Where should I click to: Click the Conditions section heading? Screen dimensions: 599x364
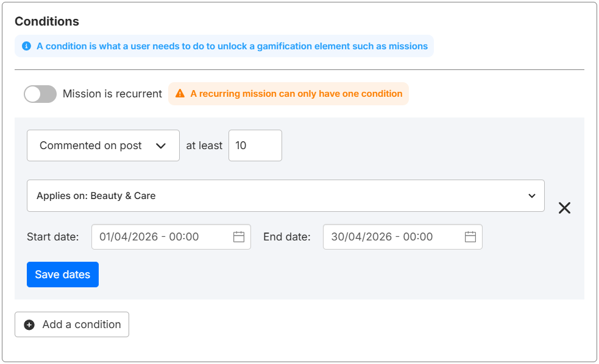(x=47, y=21)
